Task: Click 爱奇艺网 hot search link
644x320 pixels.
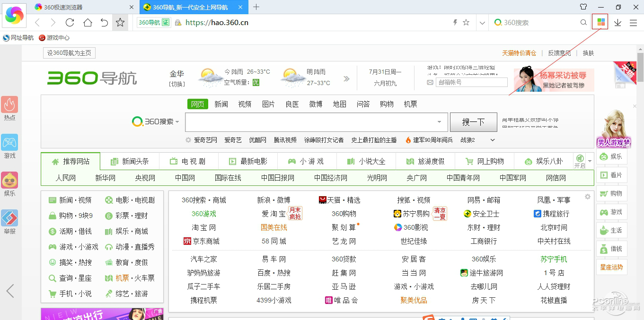Action: (205, 140)
